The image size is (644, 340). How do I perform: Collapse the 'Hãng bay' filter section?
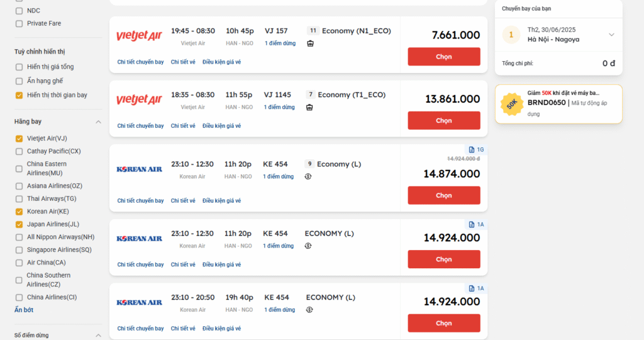pyautogui.click(x=98, y=122)
